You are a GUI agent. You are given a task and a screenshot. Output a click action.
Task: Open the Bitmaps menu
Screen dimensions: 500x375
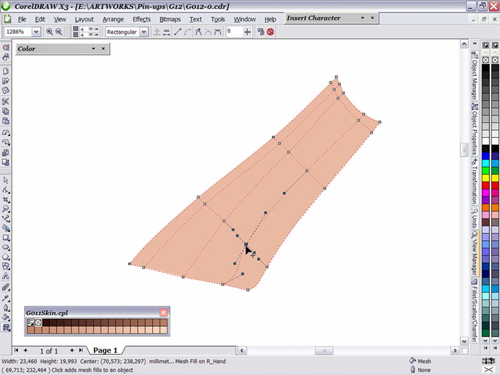170,19
